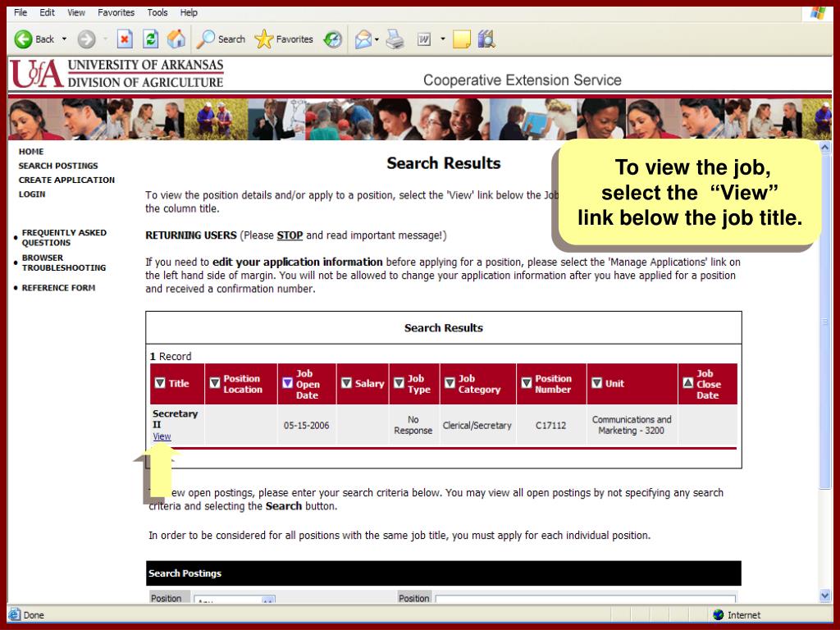Sort by Job Type column arrow
Image resolution: width=840 pixels, height=630 pixels.
point(399,383)
